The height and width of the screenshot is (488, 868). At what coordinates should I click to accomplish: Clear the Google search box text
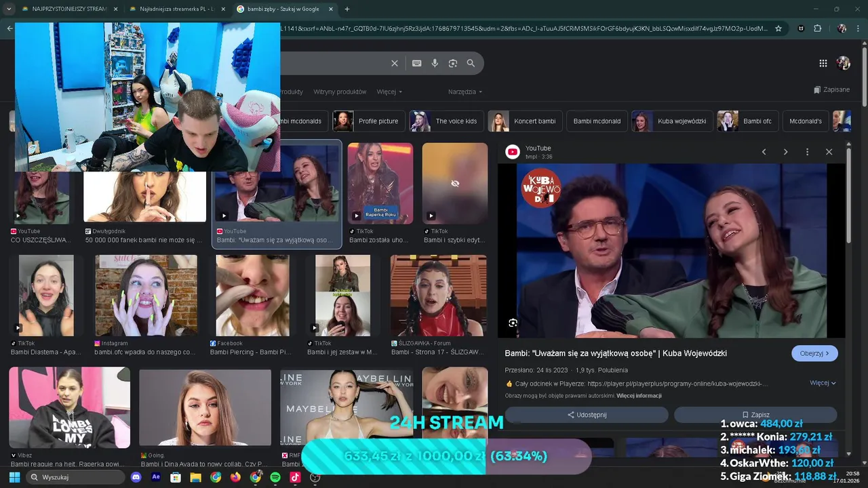(x=395, y=63)
